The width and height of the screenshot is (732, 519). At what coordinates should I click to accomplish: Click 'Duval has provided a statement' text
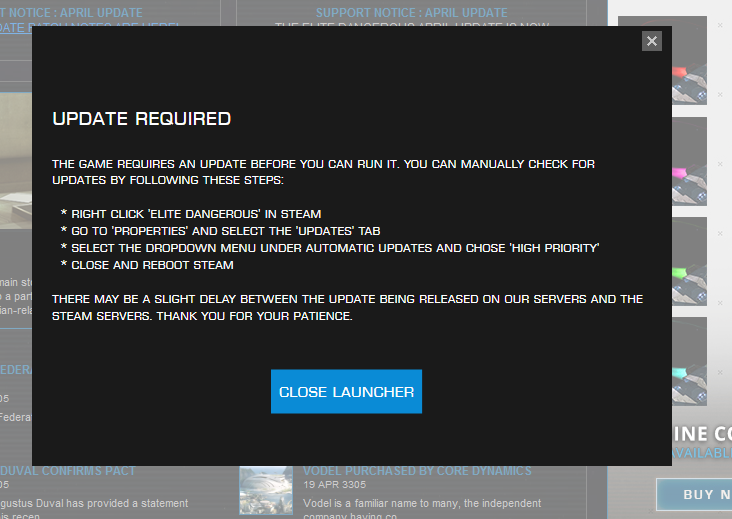point(94,503)
